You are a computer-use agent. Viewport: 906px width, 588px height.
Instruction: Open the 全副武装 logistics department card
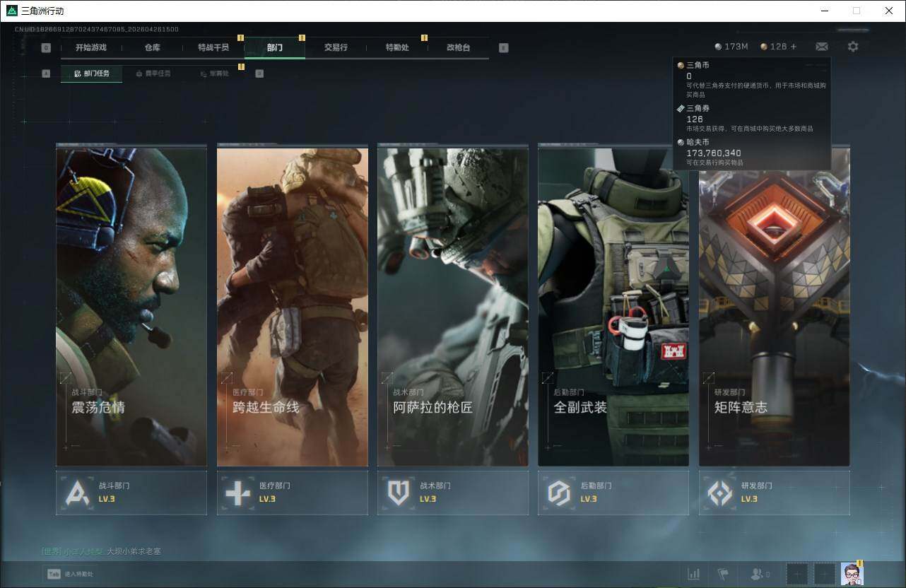(613, 306)
